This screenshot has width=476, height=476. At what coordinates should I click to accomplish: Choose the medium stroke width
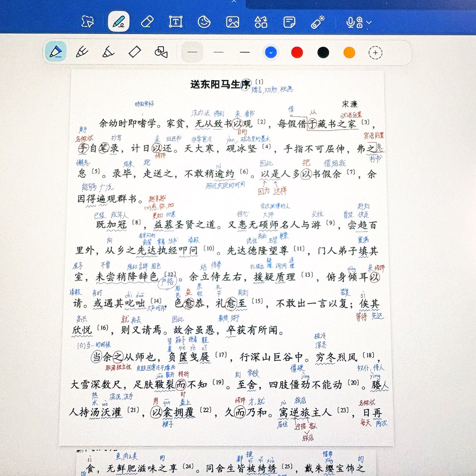[x=219, y=52]
